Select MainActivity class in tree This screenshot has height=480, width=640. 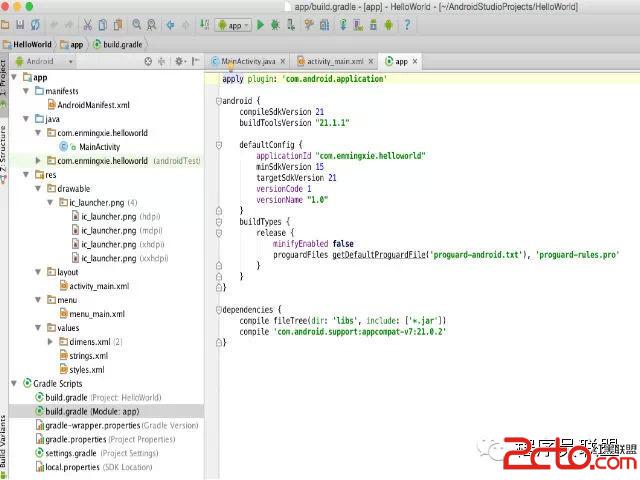click(x=90, y=147)
